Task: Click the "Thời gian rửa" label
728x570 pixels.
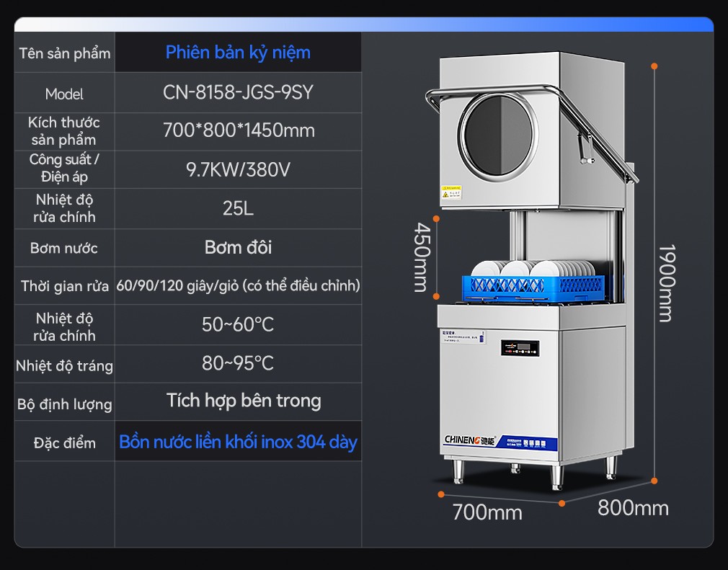Action: pos(65,286)
